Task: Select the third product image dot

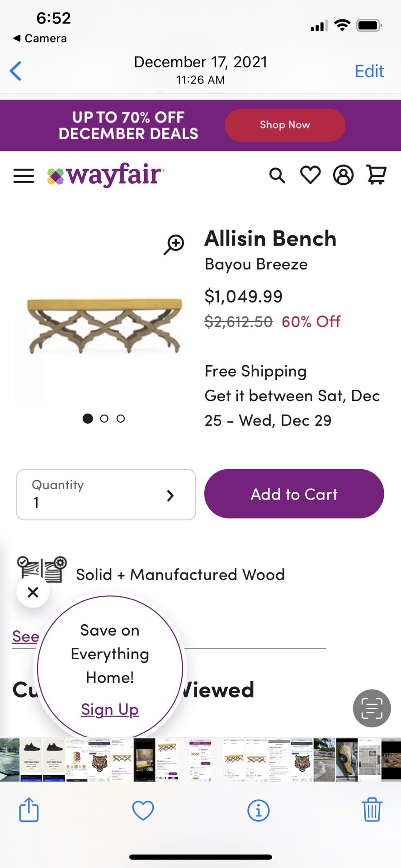Action: 121,419
